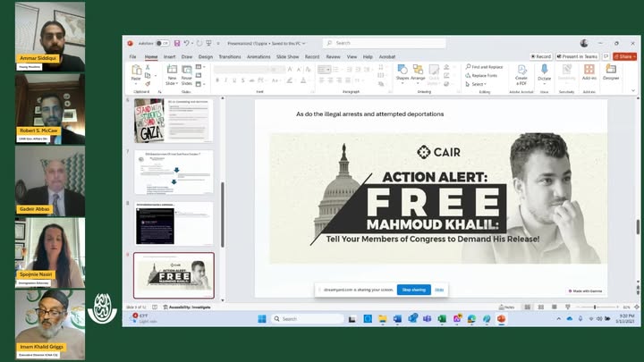Toggle the Notes pane in status bar
Image resolution: width=644 pixels, height=362 pixels.
[x=506, y=307]
